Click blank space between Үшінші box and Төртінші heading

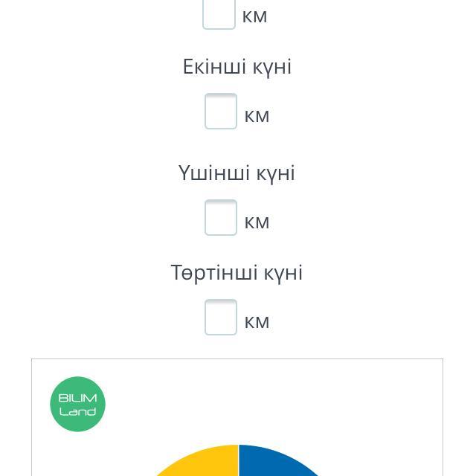[x=237, y=249]
